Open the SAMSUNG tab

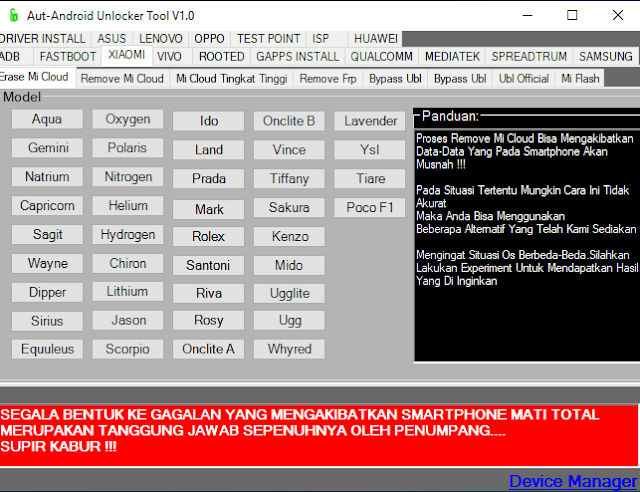point(606,56)
